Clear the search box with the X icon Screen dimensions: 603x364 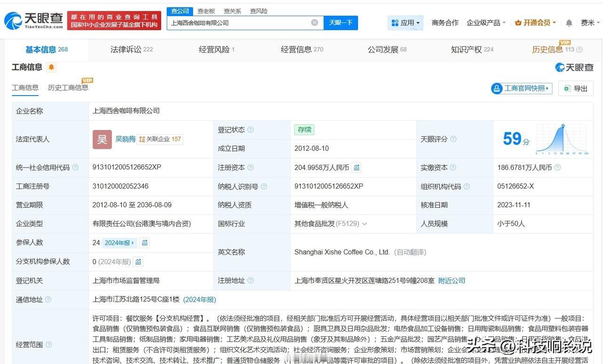[315, 23]
